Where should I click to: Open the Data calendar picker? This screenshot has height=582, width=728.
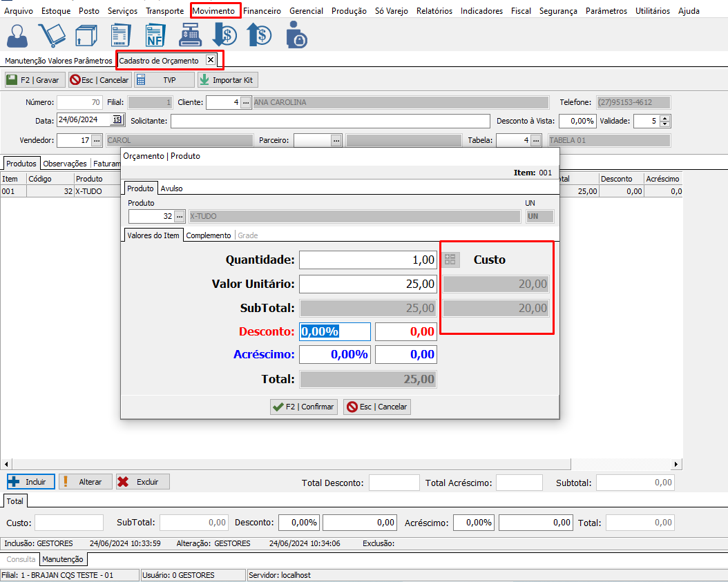pyautogui.click(x=117, y=120)
